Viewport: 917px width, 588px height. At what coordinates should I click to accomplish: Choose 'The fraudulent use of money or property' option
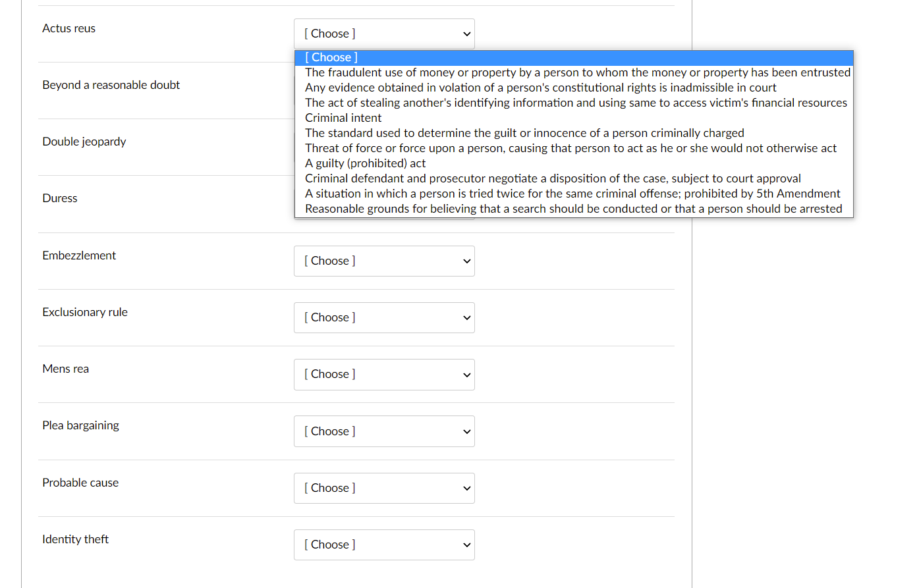point(574,72)
